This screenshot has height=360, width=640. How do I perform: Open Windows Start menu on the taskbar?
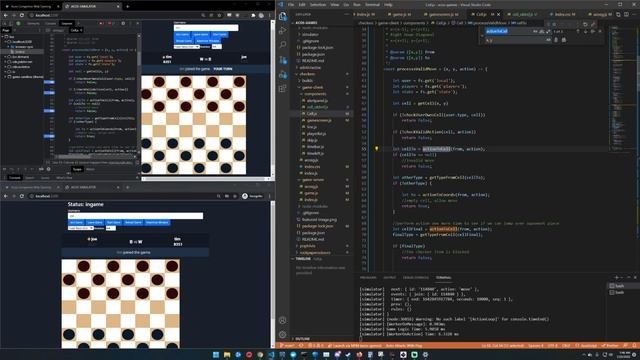click(216, 355)
